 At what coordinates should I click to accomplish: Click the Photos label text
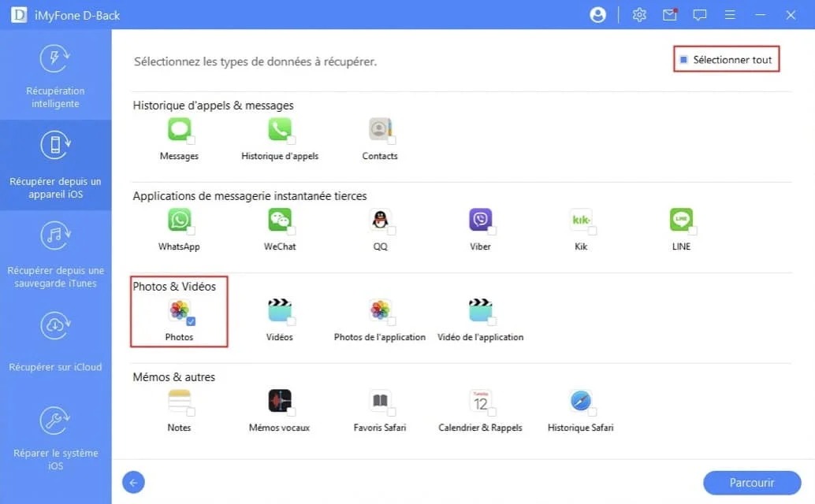click(x=179, y=337)
